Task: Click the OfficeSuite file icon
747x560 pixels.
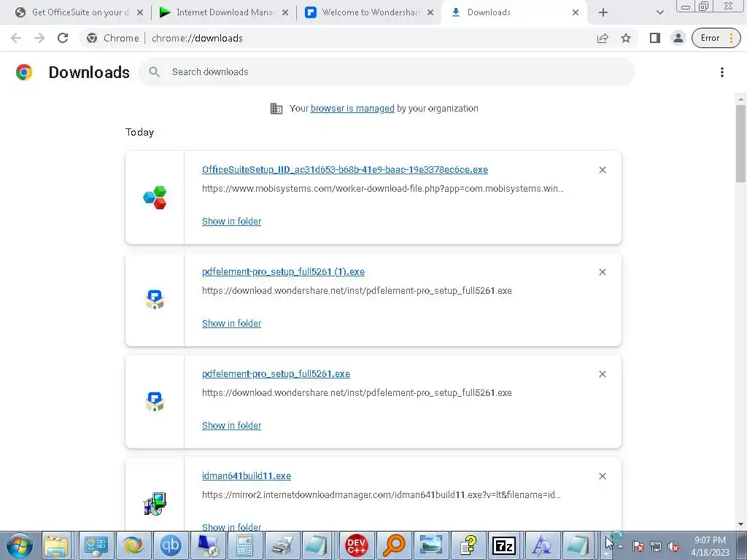Action: click(x=155, y=198)
